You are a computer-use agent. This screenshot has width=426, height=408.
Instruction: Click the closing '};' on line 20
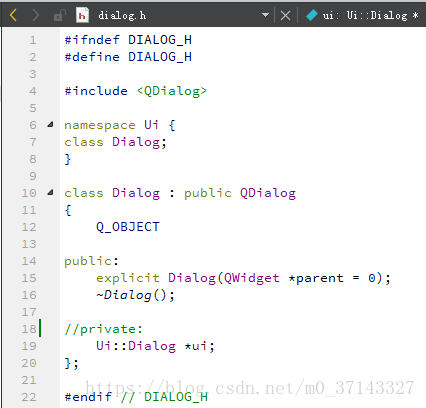point(71,363)
